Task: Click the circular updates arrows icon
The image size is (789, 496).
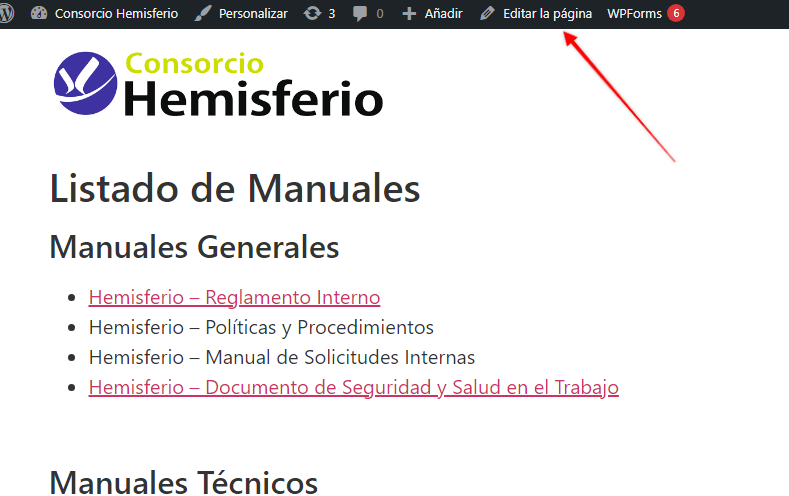Action: click(313, 14)
